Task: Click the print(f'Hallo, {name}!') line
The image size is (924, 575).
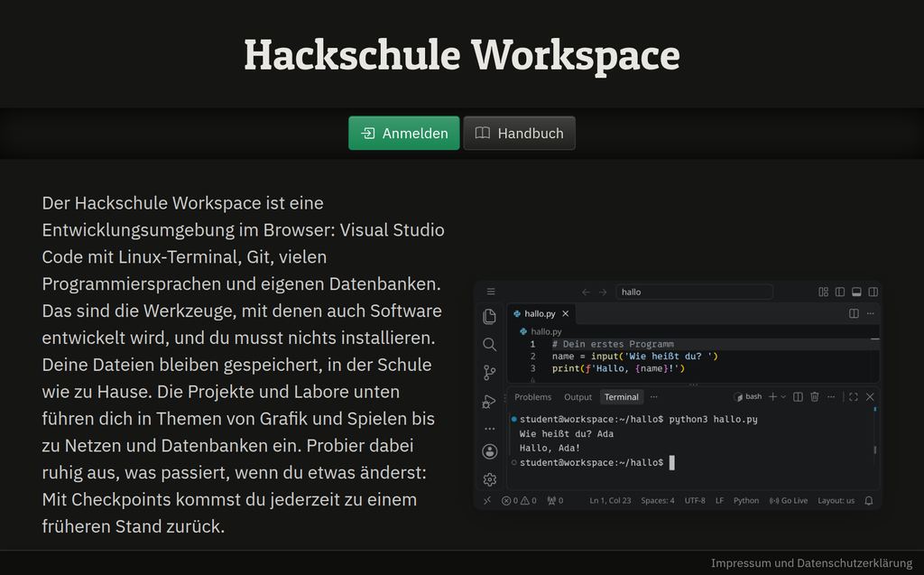Action: (618, 368)
